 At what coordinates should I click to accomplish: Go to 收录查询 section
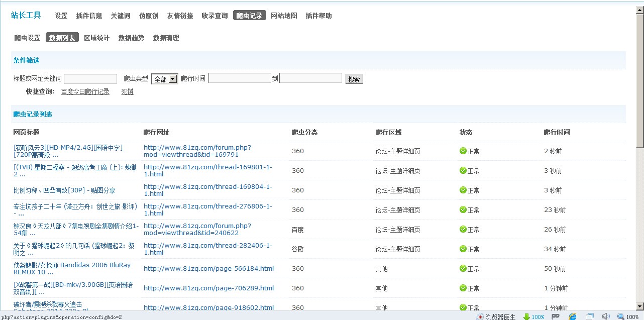214,16
